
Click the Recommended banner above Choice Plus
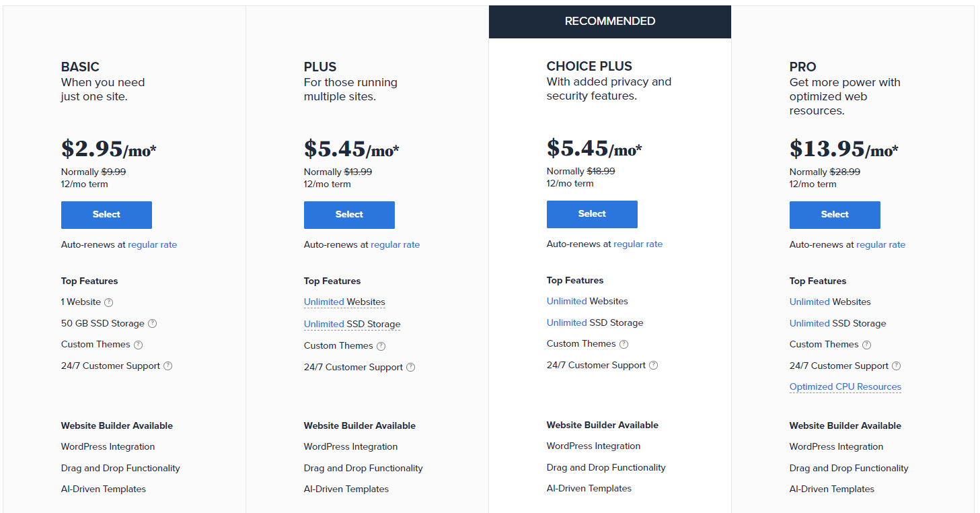(610, 22)
